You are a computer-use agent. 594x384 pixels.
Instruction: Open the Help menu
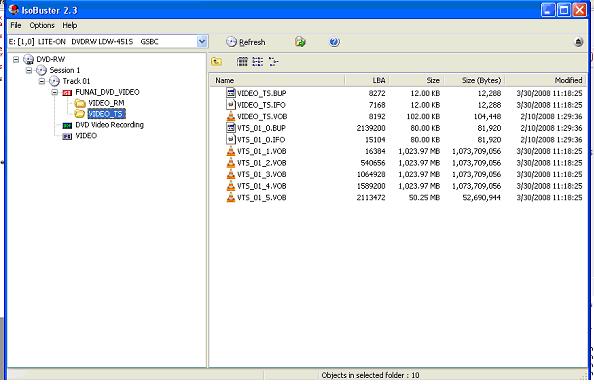[70, 25]
